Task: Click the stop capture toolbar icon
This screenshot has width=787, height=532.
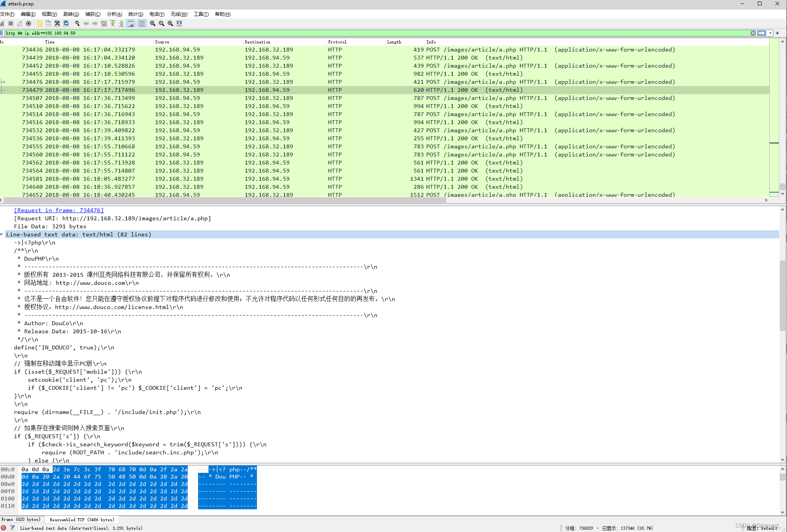Action: coord(11,23)
